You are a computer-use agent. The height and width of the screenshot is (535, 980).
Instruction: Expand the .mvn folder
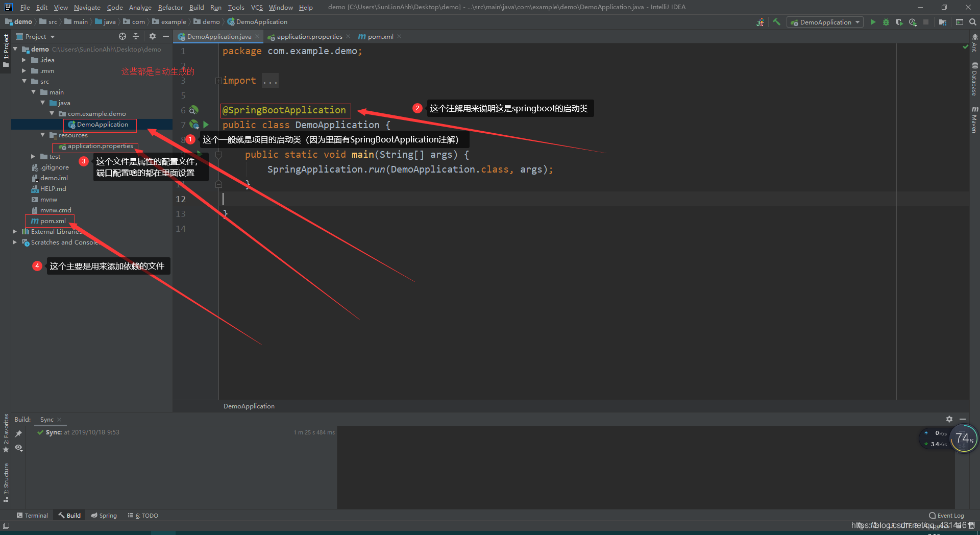pos(24,70)
